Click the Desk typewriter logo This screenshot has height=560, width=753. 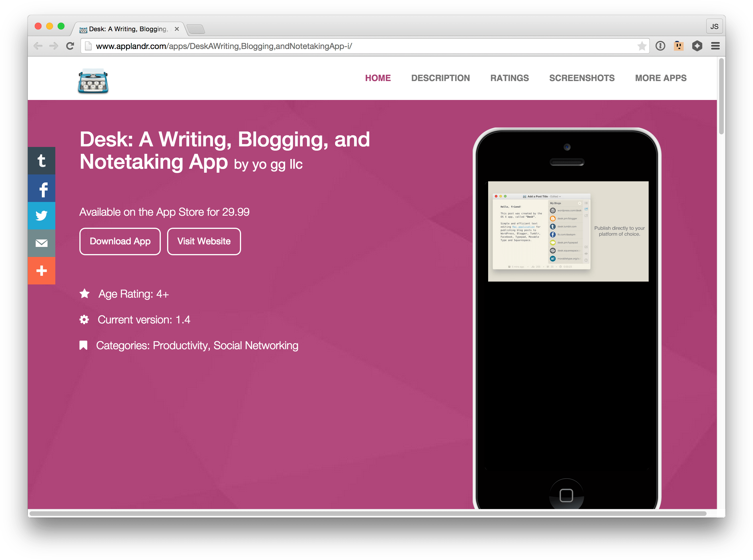(93, 81)
